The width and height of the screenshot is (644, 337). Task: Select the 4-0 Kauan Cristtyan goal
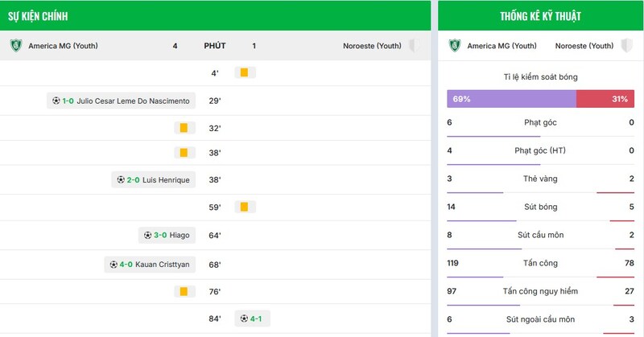pos(150,264)
